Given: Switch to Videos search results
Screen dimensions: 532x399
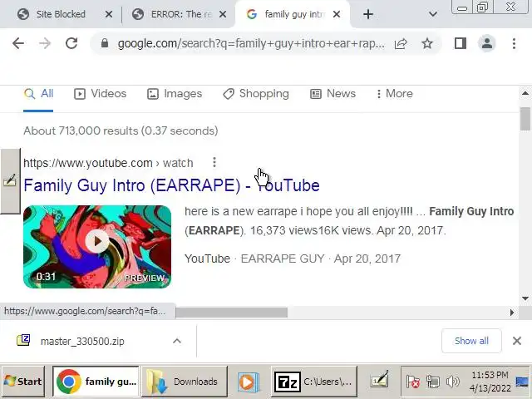Looking at the screenshot, I should tap(100, 94).
